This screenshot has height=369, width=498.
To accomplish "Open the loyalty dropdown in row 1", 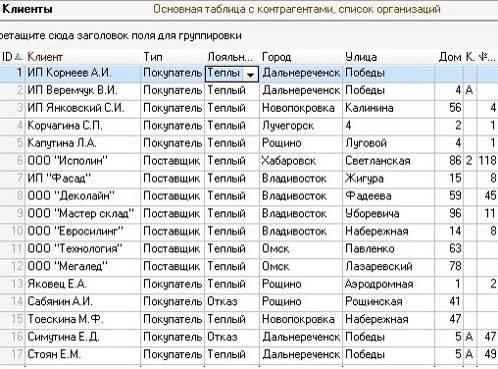I will (x=250, y=75).
